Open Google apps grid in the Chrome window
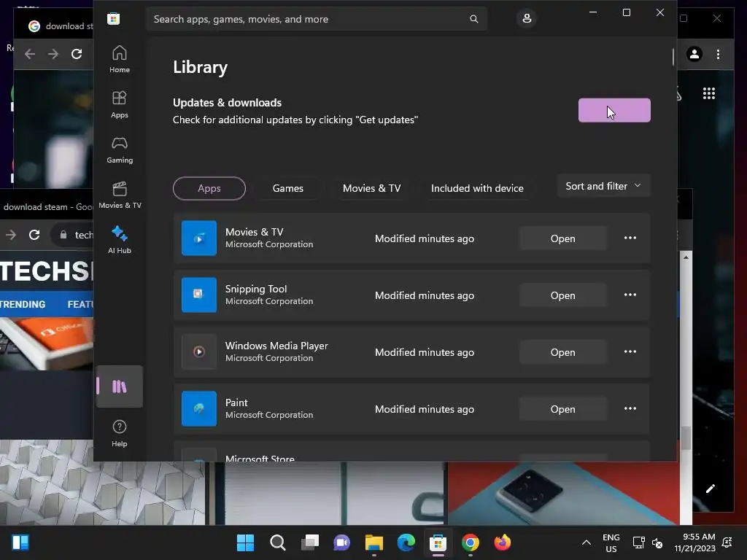The height and width of the screenshot is (560, 747). (709, 93)
